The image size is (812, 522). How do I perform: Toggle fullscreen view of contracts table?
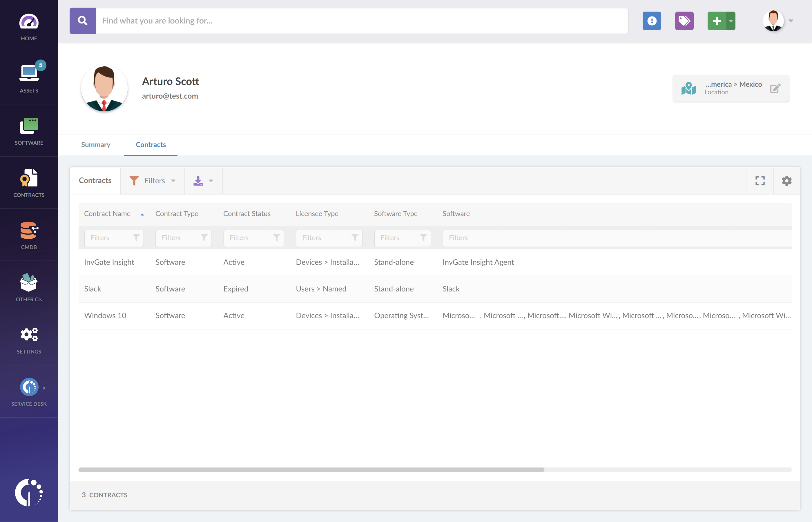(x=760, y=181)
